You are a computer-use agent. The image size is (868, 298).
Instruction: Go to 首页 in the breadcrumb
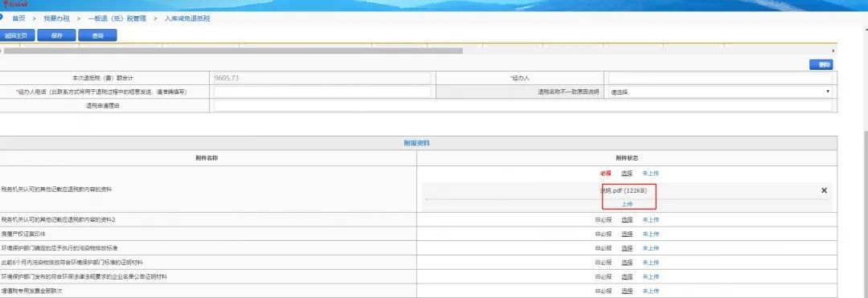point(18,18)
